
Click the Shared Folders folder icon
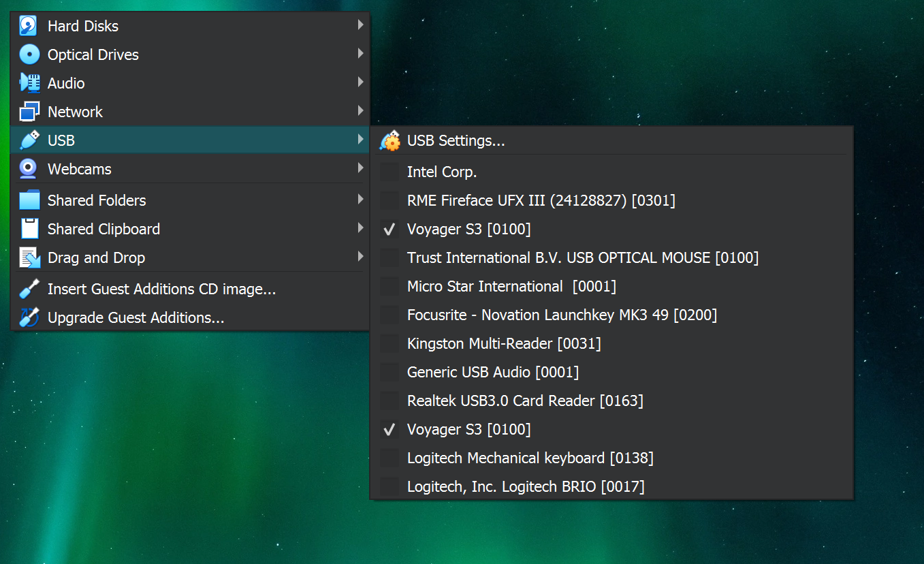[x=29, y=200]
